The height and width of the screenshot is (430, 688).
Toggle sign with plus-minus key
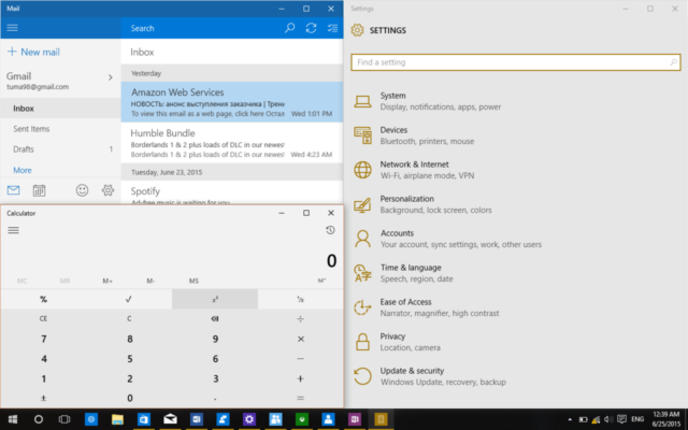click(43, 398)
